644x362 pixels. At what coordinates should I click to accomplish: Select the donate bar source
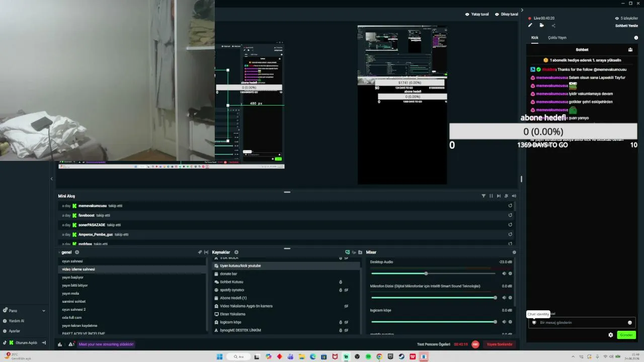[286, 274]
